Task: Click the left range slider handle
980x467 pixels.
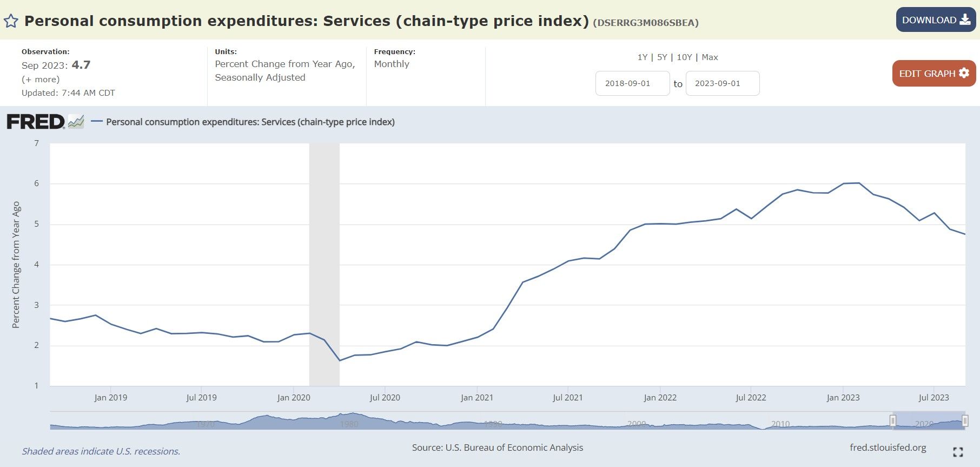Action: pyautogui.click(x=893, y=420)
